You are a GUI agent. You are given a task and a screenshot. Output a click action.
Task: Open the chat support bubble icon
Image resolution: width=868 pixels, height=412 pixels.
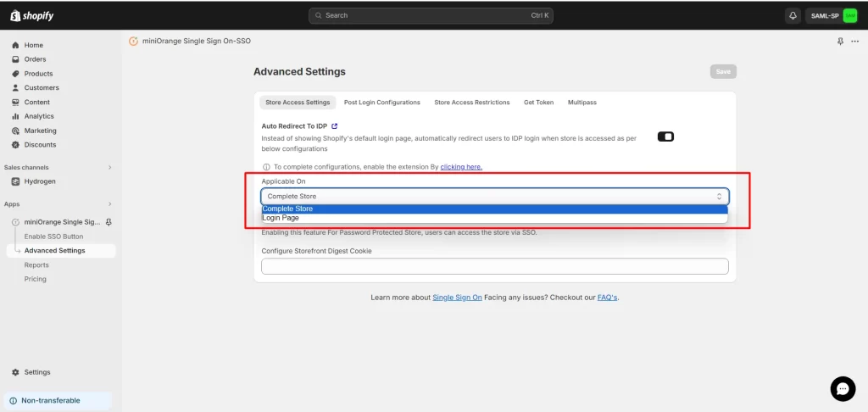click(843, 388)
